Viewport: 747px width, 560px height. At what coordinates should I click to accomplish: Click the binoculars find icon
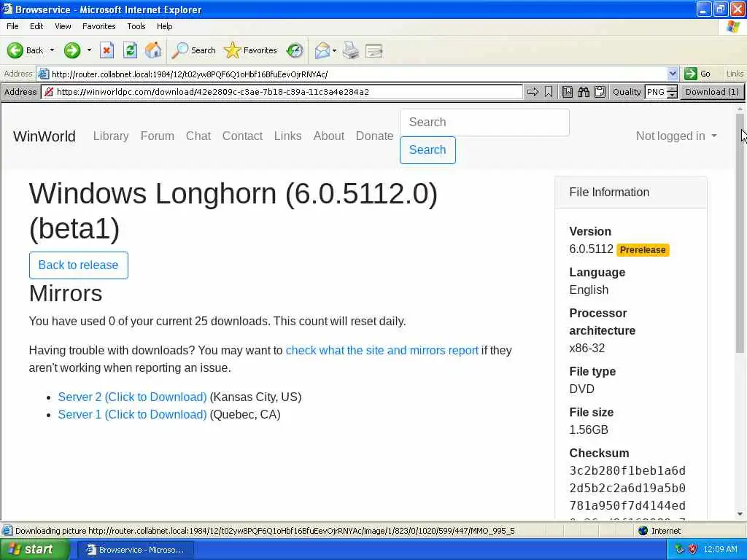point(584,92)
